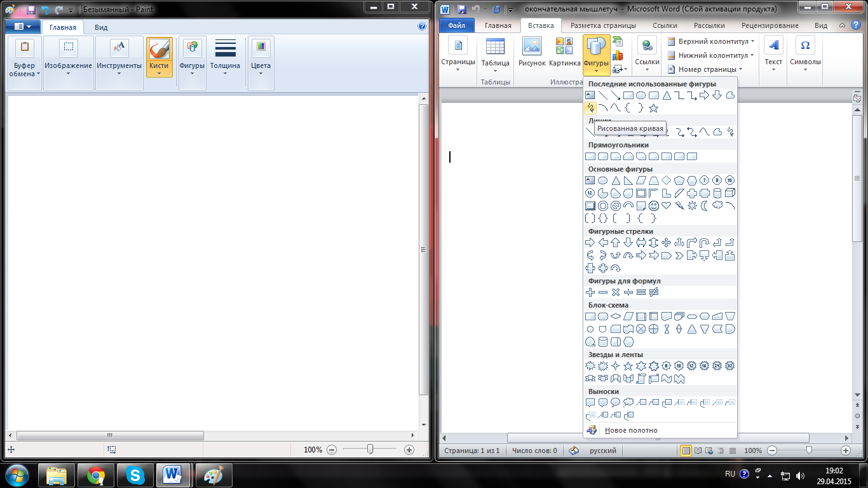The width and height of the screenshot is (868, 488).
Task: Choose the wave shape in Звезды и ленты
Action: [x=667, y=379]
